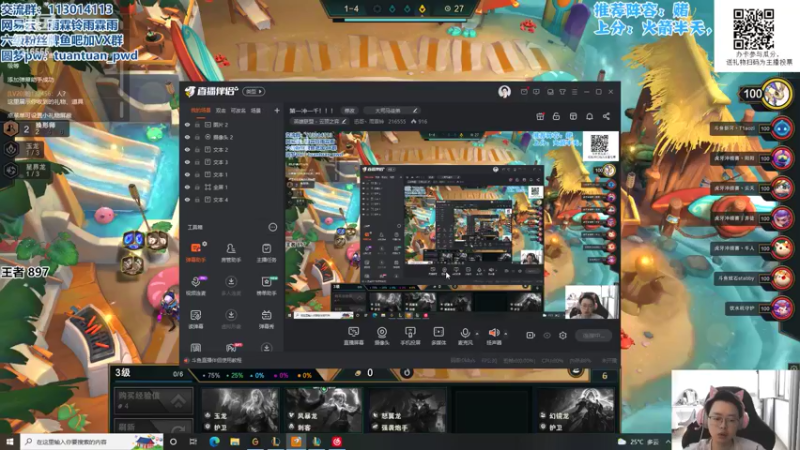
Task: Open Microsoft Edge from taskbar
Action: tap(214, 441)
